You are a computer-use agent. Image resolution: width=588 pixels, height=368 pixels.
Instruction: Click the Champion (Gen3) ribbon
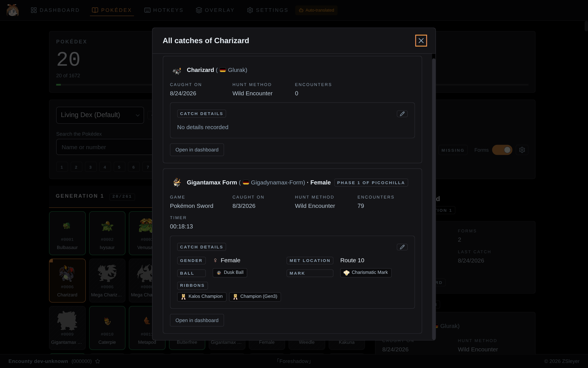(255, 297)
